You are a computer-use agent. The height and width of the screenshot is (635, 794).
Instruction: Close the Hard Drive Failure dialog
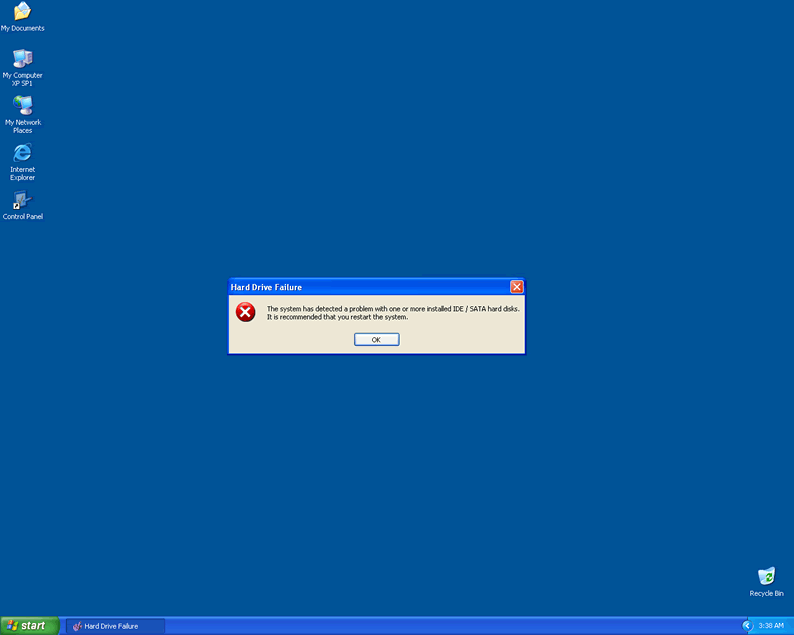tap(517, 287)
